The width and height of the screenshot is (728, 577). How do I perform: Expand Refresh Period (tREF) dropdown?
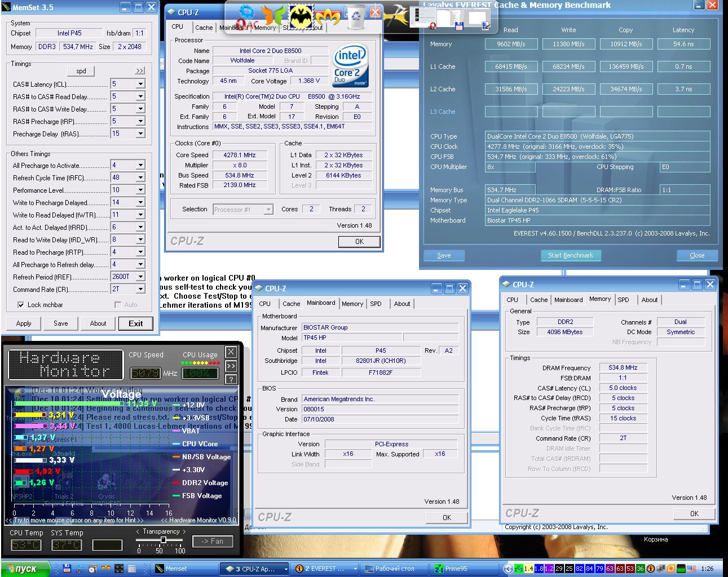[x=140, y=277]
